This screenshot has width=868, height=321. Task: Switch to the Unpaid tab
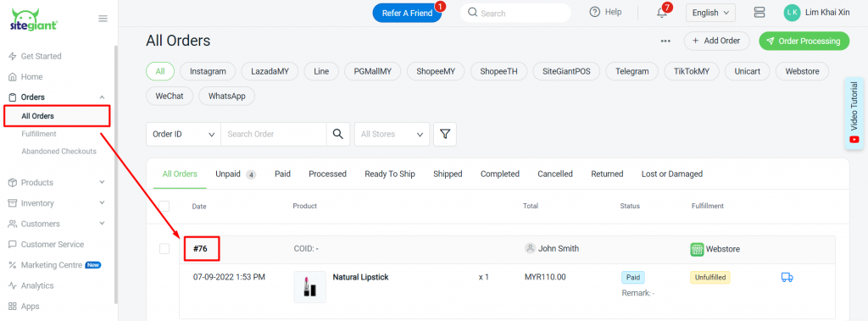click(x=236, y=174)
